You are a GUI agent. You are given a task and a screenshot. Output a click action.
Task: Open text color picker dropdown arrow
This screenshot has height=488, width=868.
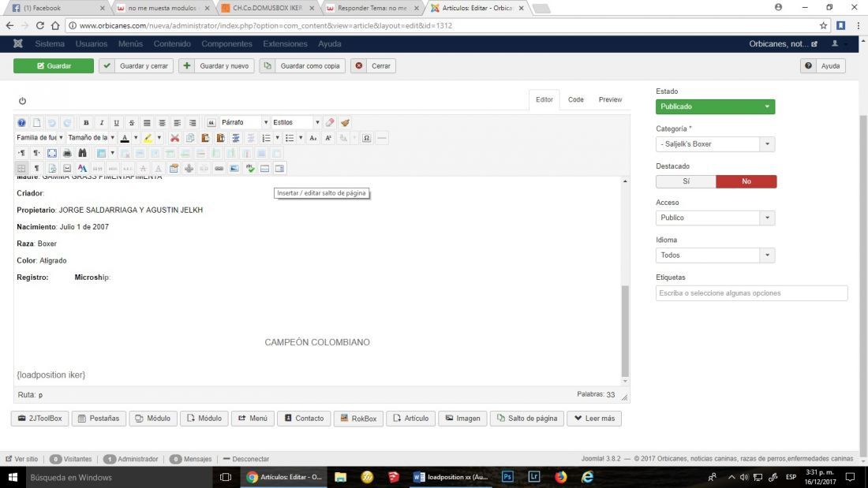coord(136,138)
